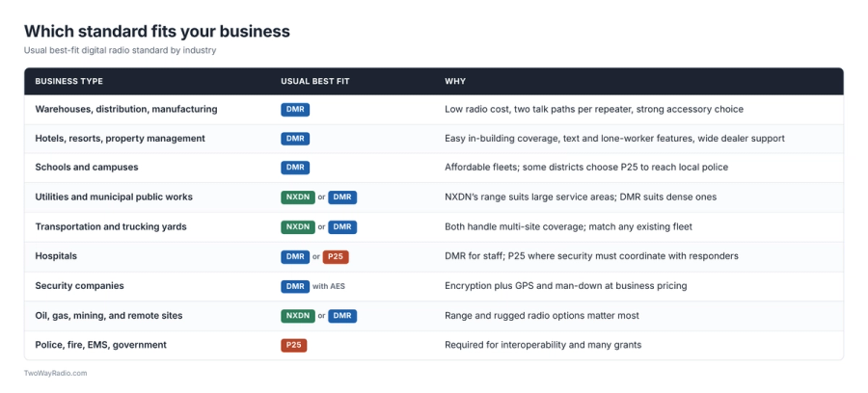The width and height of the screenshot is (868, 393).
Task: Click 'Easy in-building coverage' explanation text
Action: (614, 139)
